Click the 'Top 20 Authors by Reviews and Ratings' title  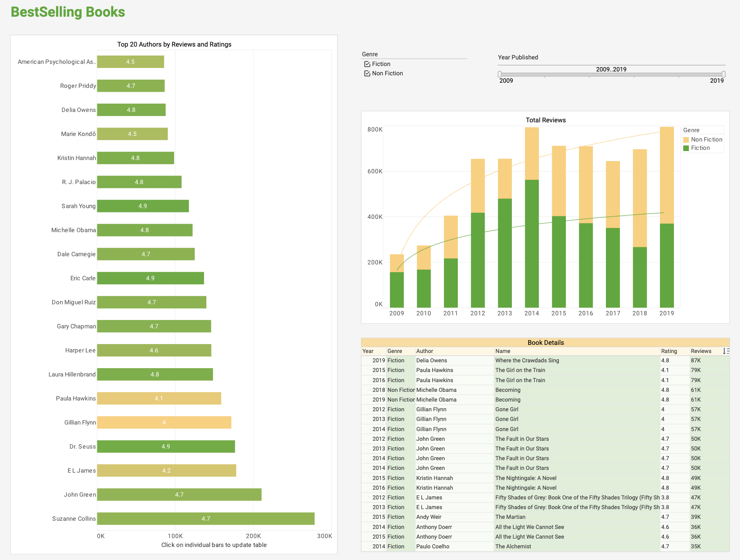click(x=174, y=44)
